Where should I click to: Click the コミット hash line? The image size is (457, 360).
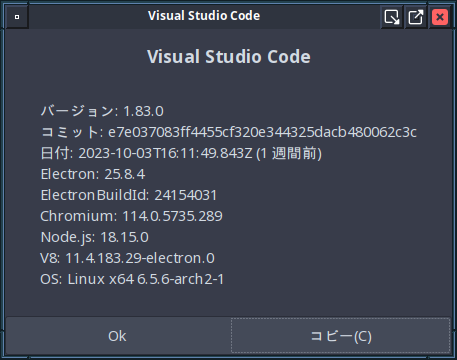tap(229, 132)
